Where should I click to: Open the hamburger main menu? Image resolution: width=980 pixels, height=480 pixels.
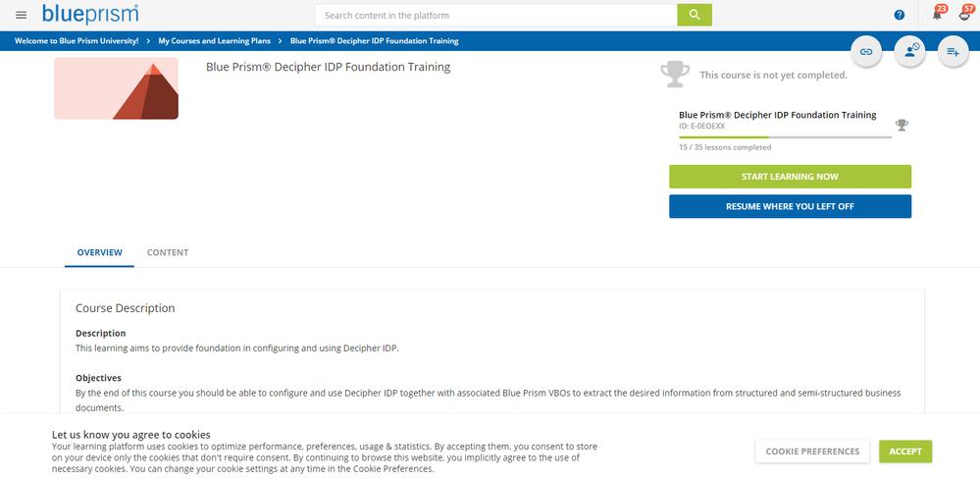(x=22, y=15)
